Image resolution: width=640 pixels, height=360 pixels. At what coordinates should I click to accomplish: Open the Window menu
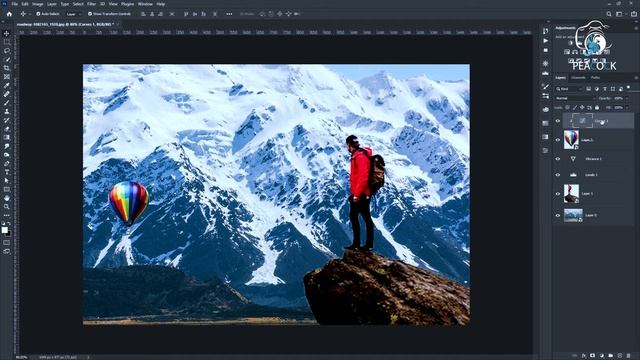(x=145, y=4)
